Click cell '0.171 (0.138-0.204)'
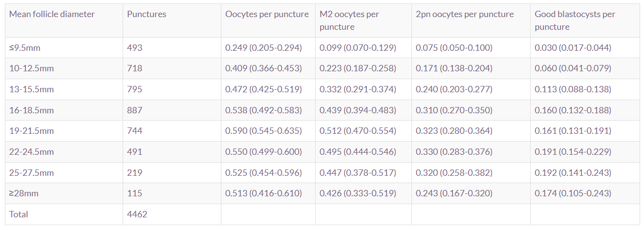 454,68
